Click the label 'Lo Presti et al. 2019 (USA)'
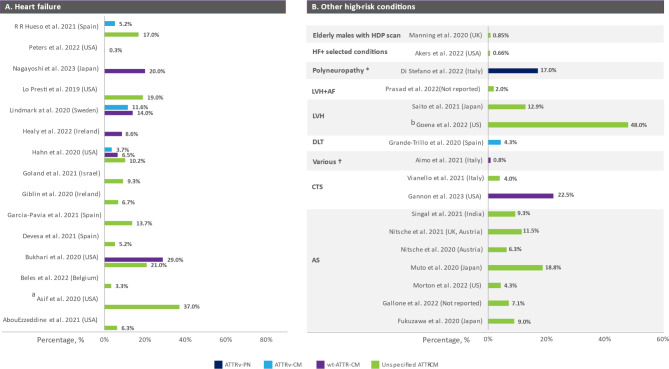The image size is (669, 369). pyautogui.click(x=60, y=89)
